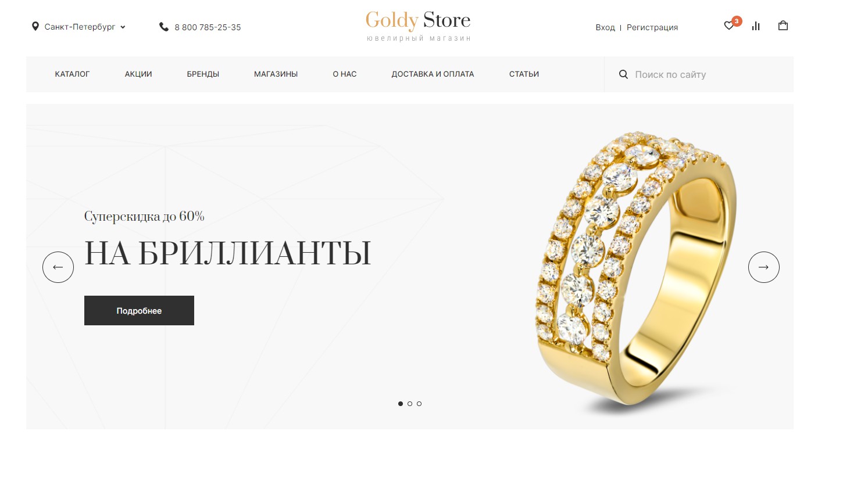Open the Бренды menu item
Image resolution: width=868 pixels, height=499 pixels.
click(x=203, y=74)
